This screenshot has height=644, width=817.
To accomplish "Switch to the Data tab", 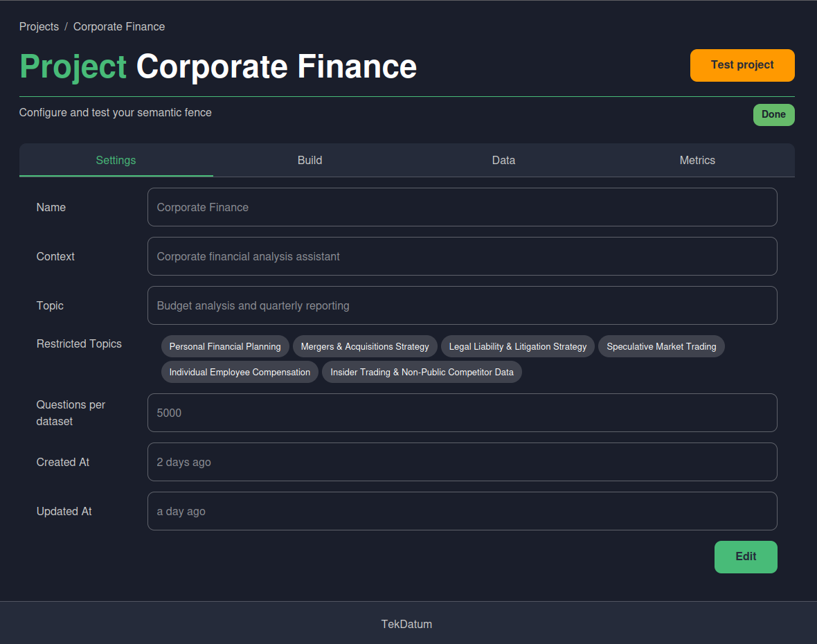I will click(503, 160).
